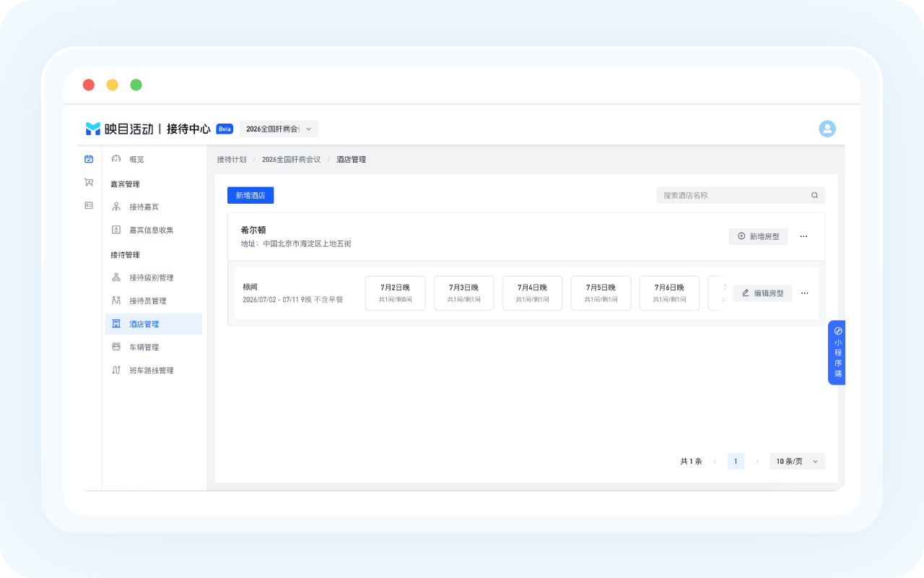Open the calendar reception icon in left rail
This screenshot has height=578, width=924.
89,159
